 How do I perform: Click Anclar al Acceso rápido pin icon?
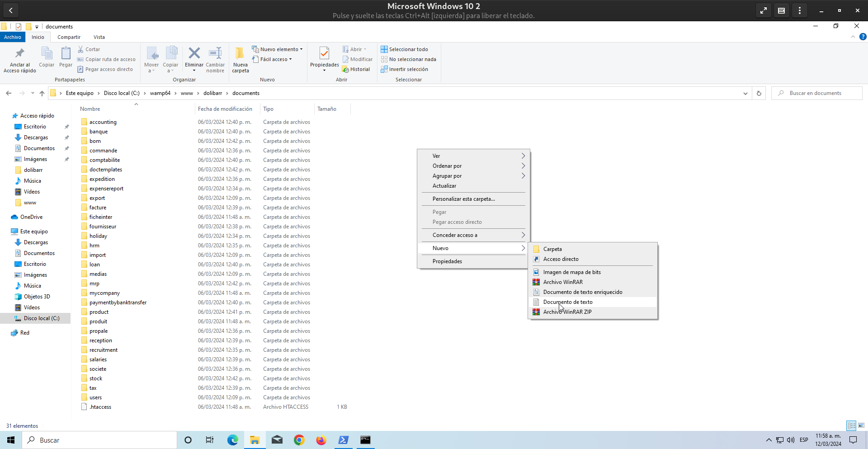pyautogui.click(x=19, y=54)
